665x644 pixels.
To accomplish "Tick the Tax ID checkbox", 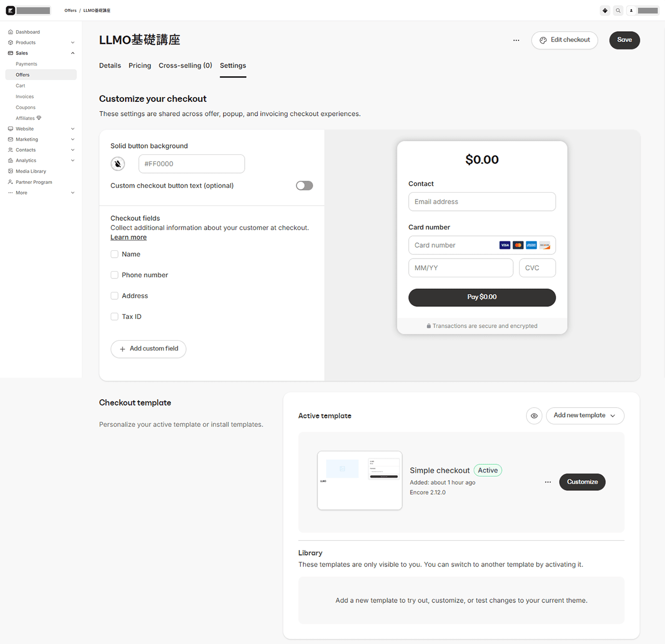I will coord(114,317).
